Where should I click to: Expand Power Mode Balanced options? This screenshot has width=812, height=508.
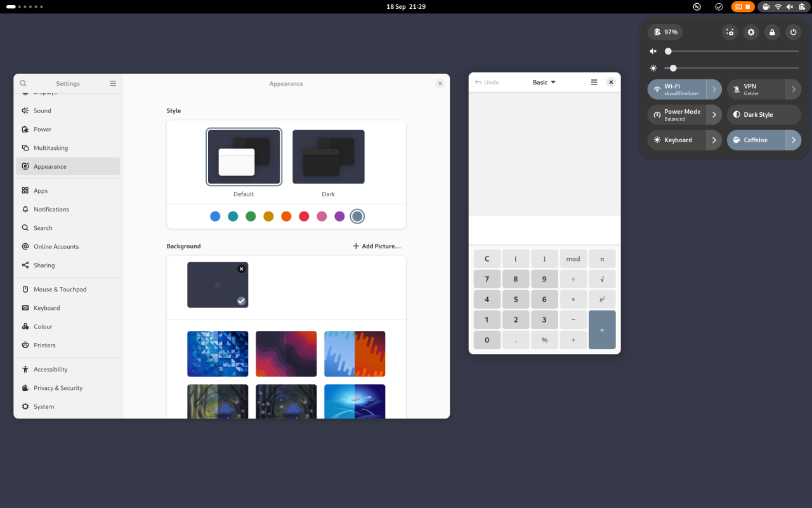[x=714, y=114]
